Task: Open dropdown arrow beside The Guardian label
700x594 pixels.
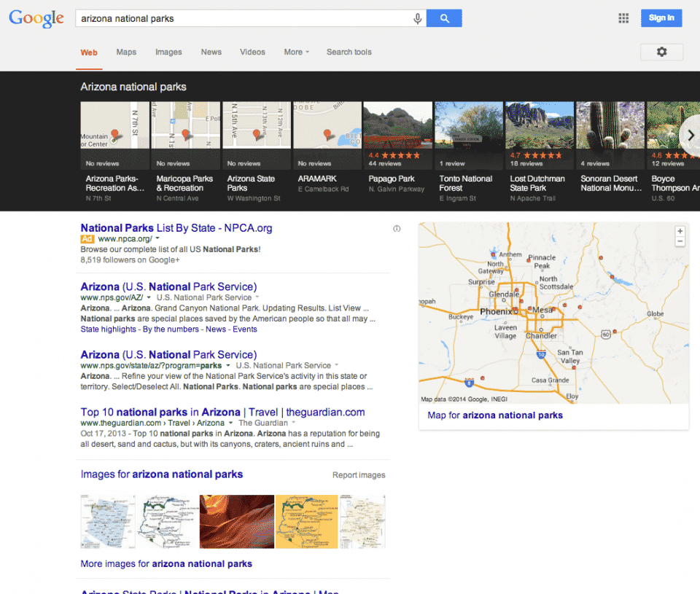Action: (294, 423)
